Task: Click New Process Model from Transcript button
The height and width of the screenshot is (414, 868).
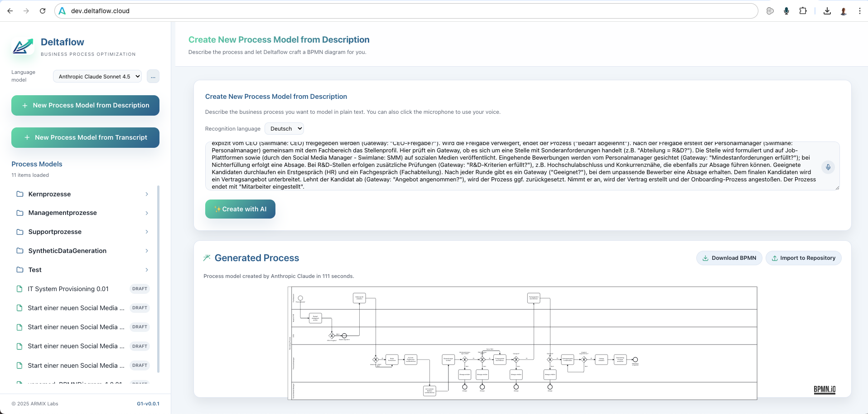Action: tap(85, 137)
